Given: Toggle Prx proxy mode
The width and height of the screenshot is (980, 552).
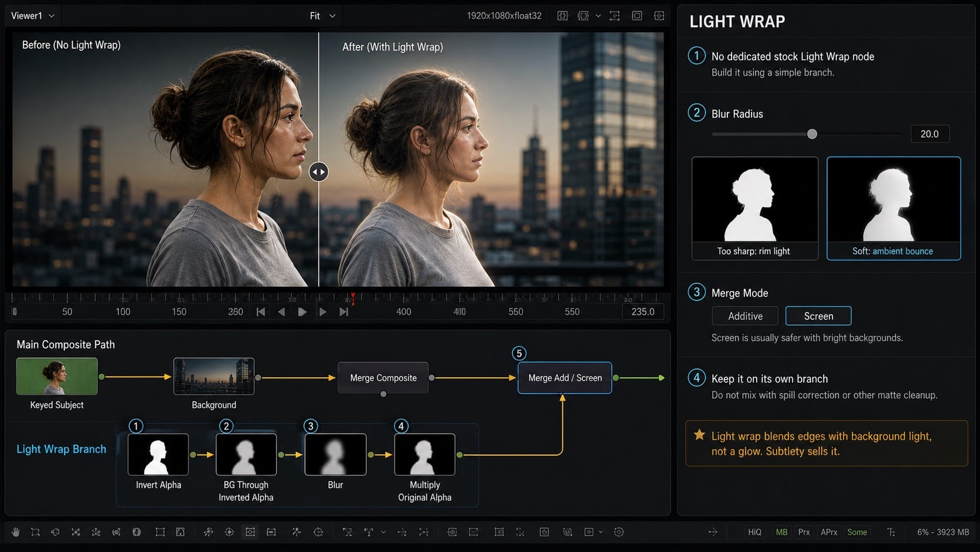Looking at the screenshot, I should coord(804,532).
